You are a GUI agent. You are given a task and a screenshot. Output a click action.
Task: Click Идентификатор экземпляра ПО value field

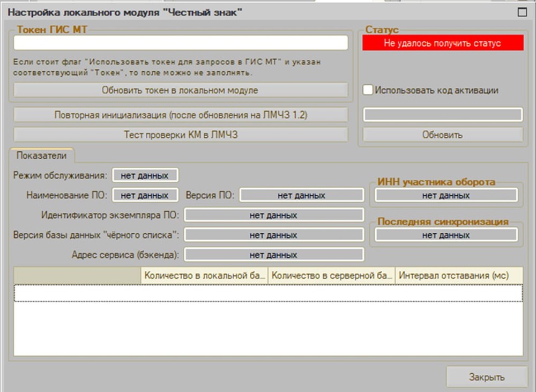(273, 215)
